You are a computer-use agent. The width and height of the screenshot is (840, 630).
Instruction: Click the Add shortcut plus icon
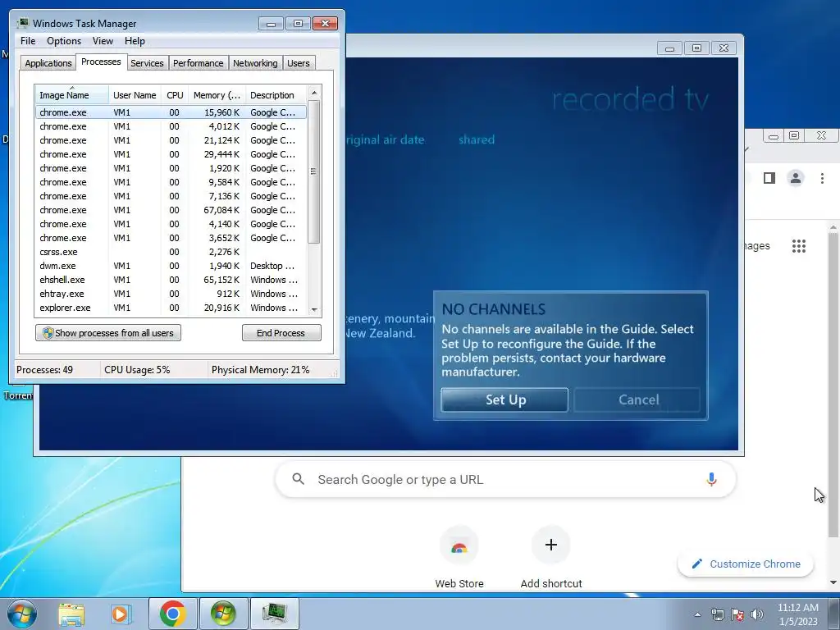click(550, 545)
